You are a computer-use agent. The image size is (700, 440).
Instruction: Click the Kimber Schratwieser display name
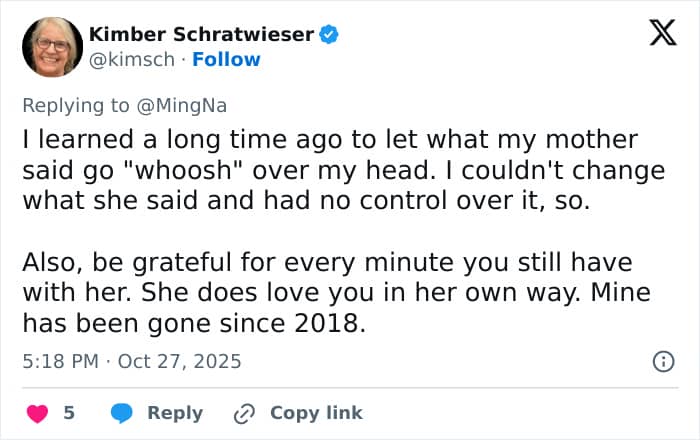(x=201, y=35)
